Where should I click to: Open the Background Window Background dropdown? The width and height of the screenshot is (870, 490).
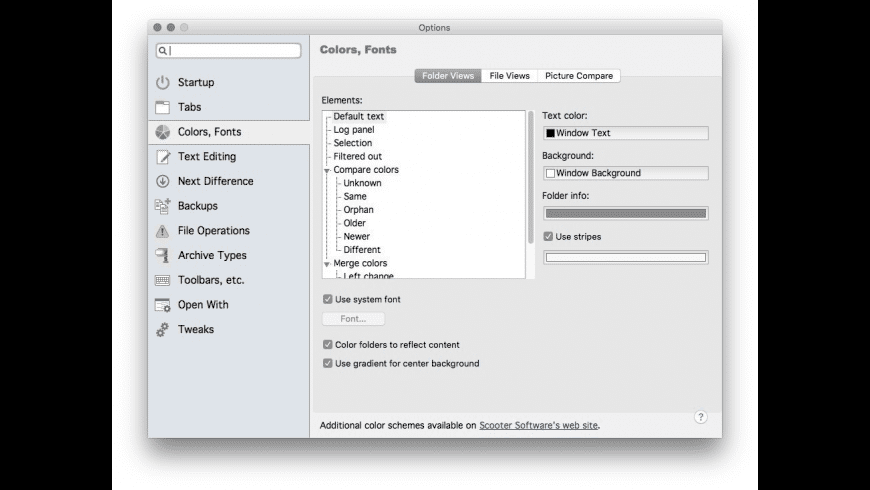tap(626, 173)
